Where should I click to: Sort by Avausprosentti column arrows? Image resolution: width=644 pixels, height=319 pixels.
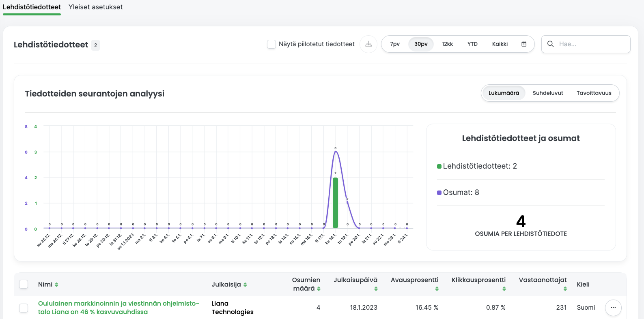437,289
